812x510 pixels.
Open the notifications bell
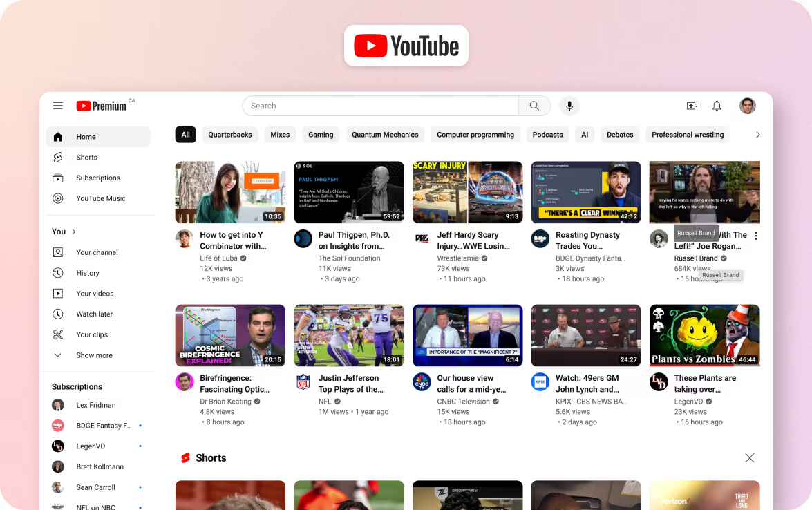[x=717, y=106]
